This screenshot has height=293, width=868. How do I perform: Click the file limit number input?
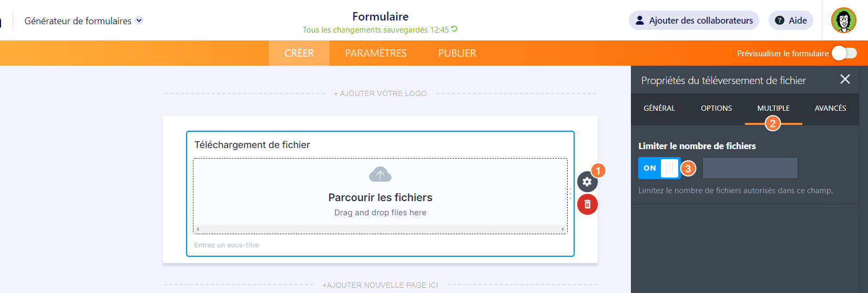click(750, 168)
